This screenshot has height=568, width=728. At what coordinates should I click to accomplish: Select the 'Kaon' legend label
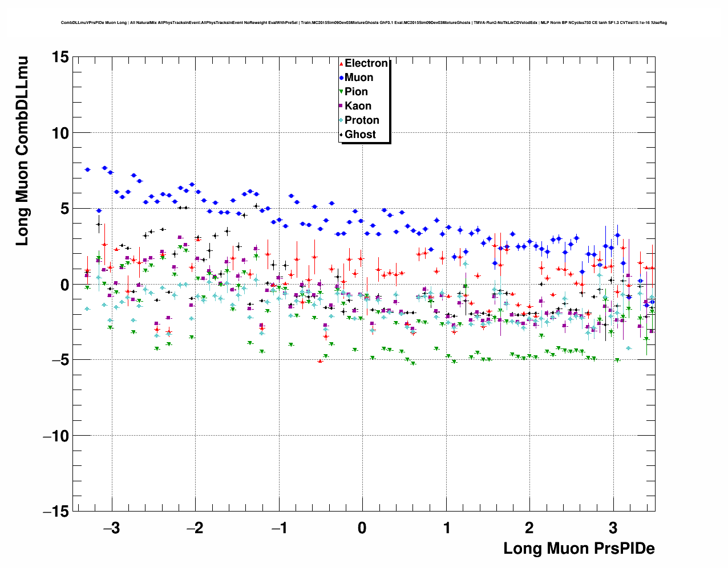pyautogui.click(x=358, y=106)
